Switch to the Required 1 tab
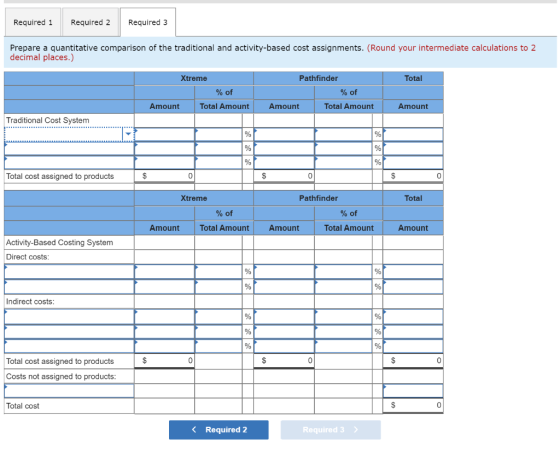Viewport: 560px width, 457px height. pyautogui.click(x=33, y=22)
